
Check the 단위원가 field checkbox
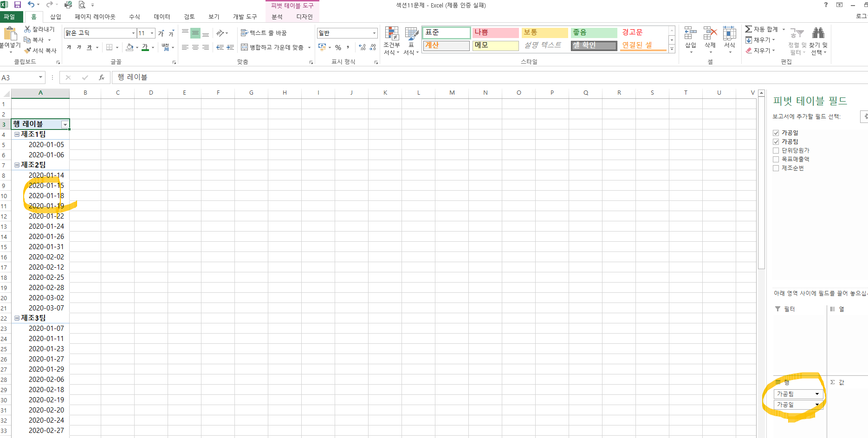point(776,150)
